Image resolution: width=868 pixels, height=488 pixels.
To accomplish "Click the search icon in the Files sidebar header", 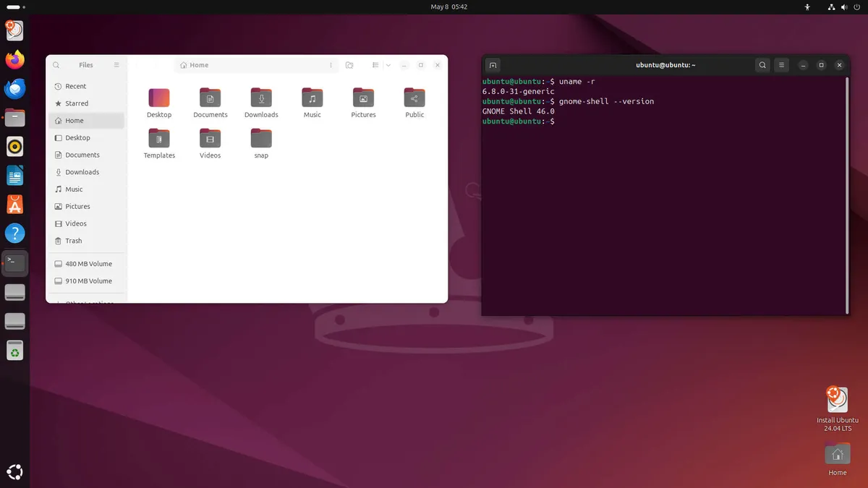I will tap(56, 65).
